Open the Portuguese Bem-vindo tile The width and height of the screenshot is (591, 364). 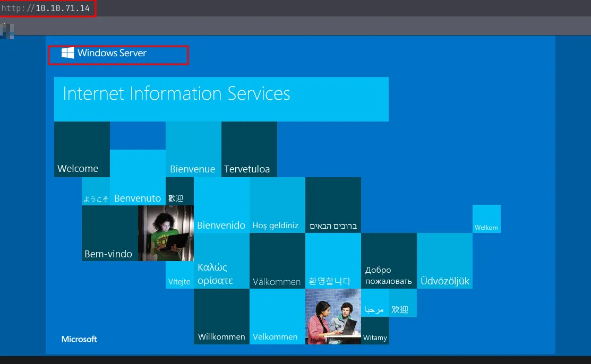coord(109,233)
